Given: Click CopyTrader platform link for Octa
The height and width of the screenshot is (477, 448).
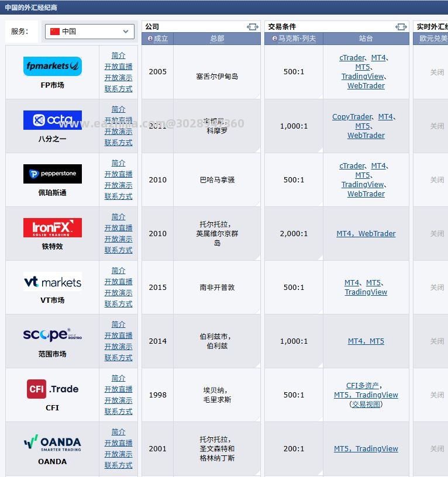Looking at the screenshot, I should (352, 117).
